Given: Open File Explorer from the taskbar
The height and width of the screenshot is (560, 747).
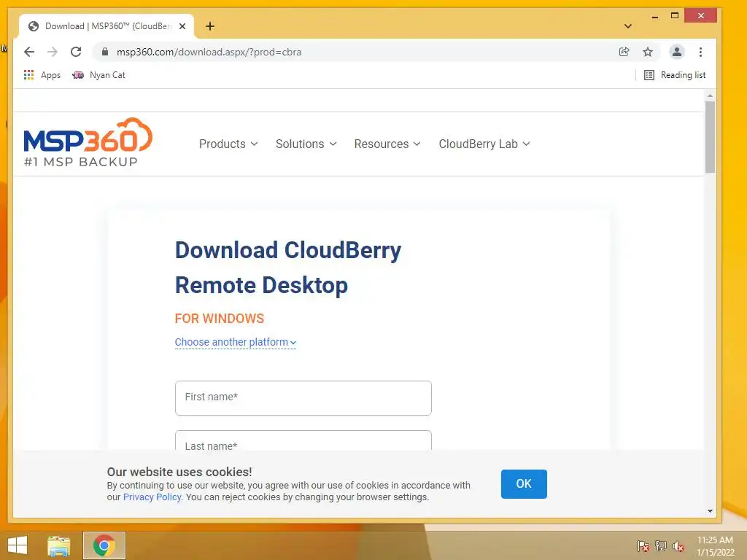Looking at the screenshot, I should click(58, 545).
